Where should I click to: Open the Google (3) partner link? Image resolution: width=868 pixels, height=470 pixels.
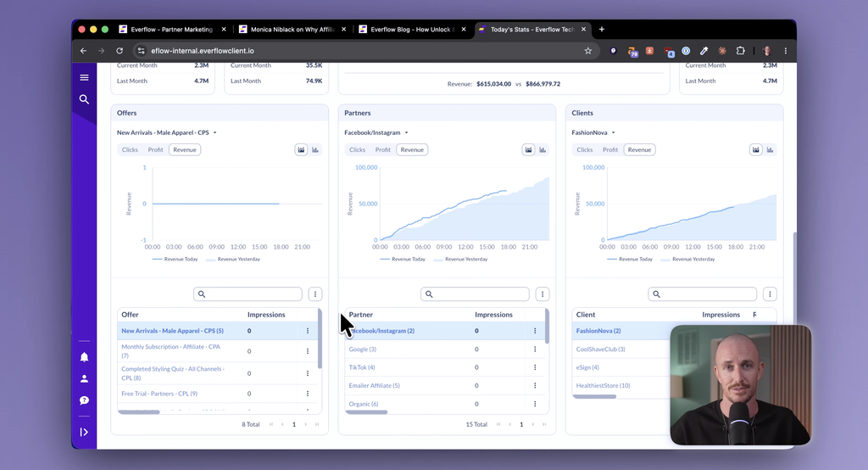(363, 350)
